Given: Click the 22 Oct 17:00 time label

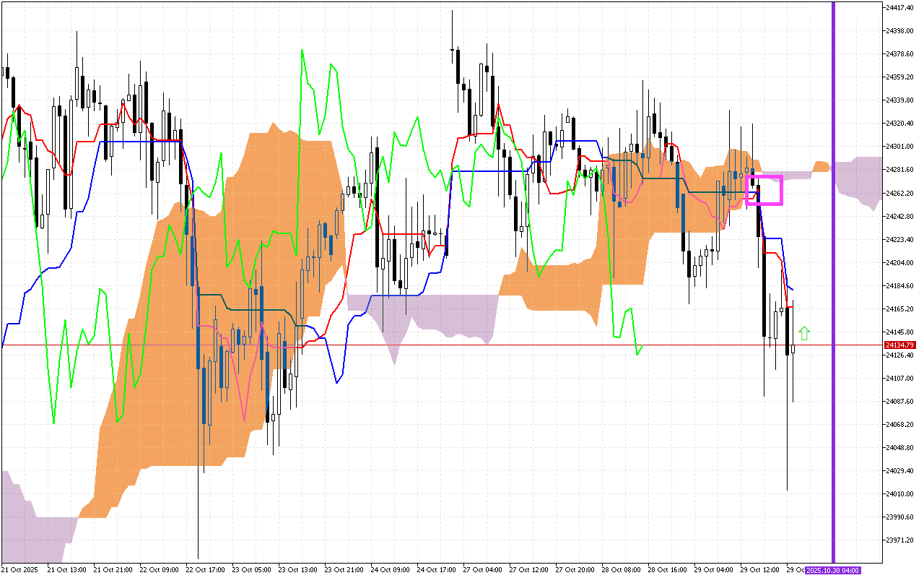Looking at the screenshot, I should [x=206, y=570].
